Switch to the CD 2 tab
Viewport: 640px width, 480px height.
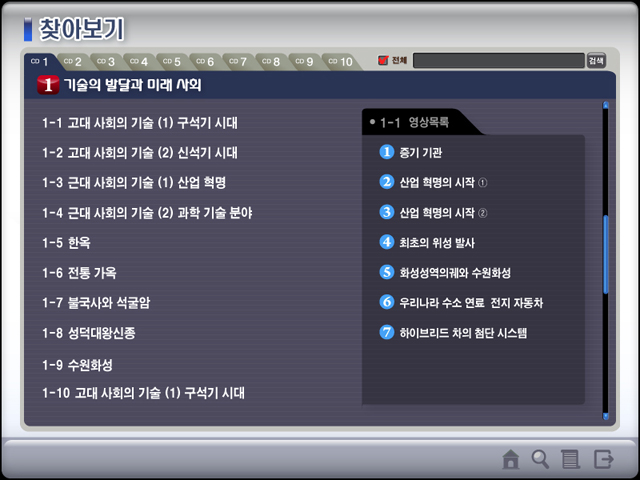click(x=72, y=62)
